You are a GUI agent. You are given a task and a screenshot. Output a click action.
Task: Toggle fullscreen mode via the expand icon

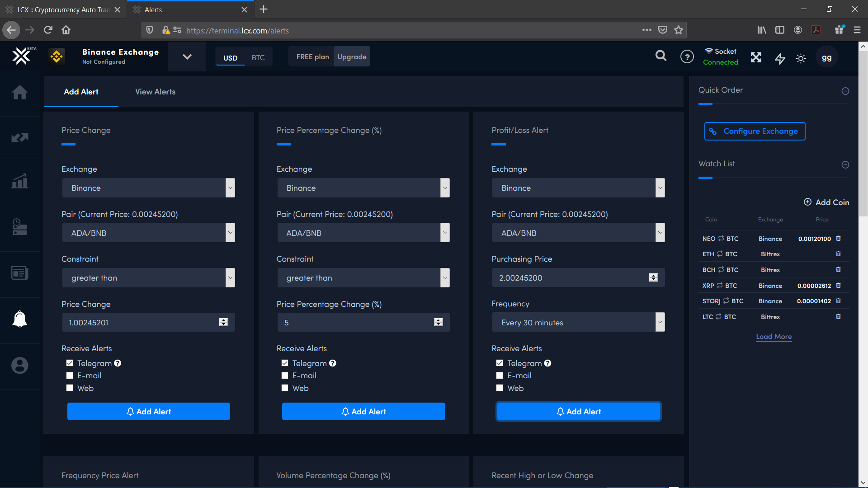(x=756, y=57)
